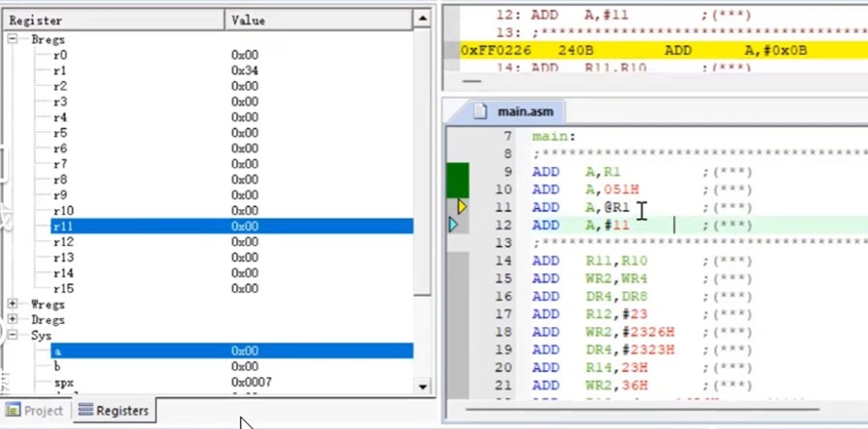Open the main.asm editor tab
The width and height of the screenshot is (868, 429).
(523, 111)
